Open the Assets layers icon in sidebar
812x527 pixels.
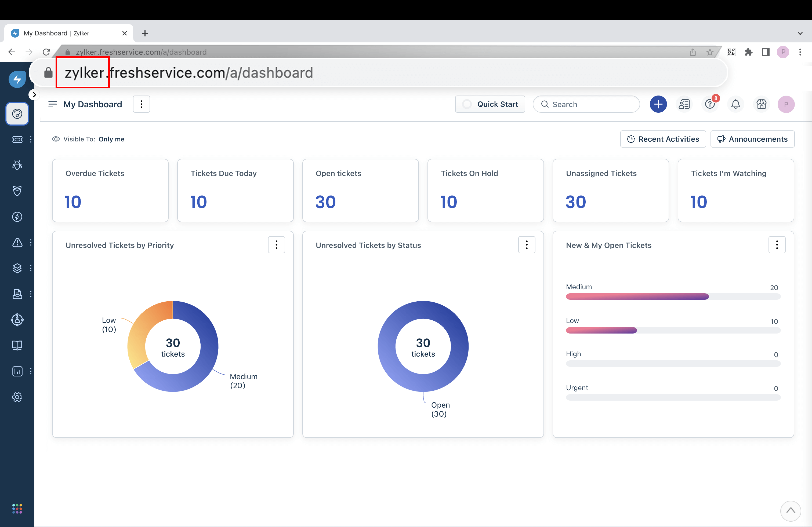17,268
